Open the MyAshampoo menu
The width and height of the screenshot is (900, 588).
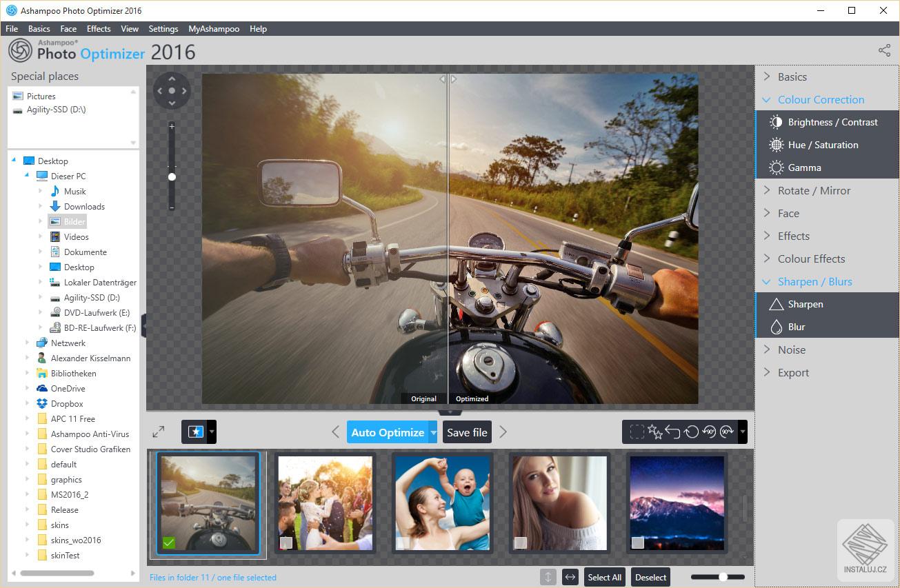(x=214, y=28)
